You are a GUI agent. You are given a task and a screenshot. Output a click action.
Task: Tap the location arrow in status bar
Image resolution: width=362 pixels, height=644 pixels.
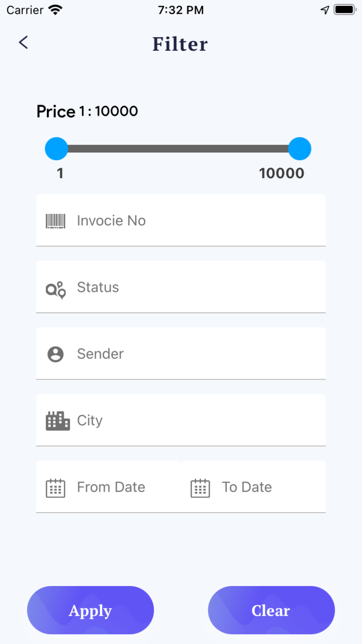325,10
